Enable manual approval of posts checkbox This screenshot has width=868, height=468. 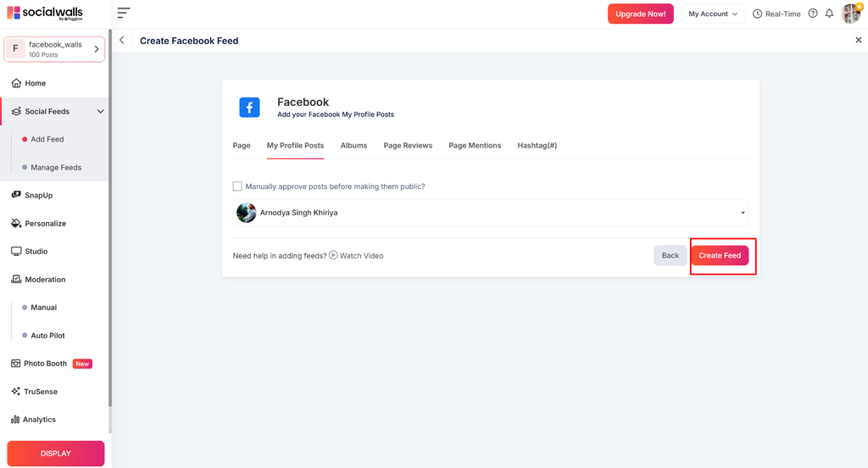pyautogui.click(x=237, y=186)
